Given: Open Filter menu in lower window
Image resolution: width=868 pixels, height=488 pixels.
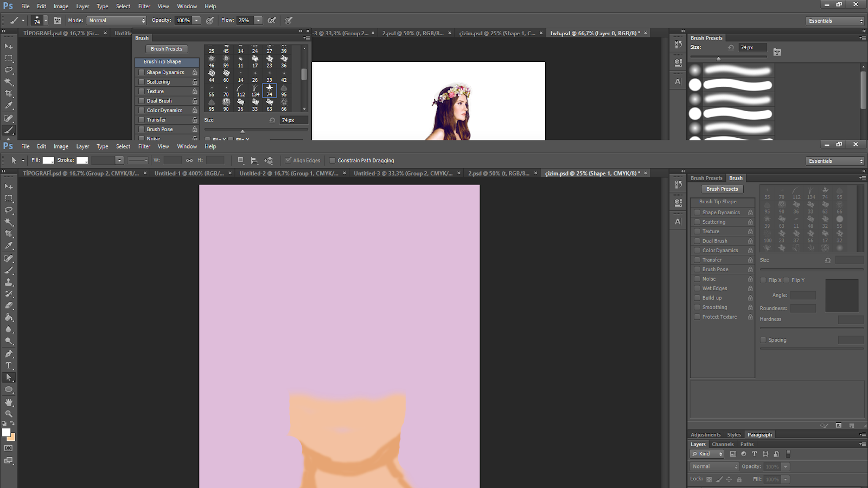Looking at the screenshot, I should (x=144, y=146).
